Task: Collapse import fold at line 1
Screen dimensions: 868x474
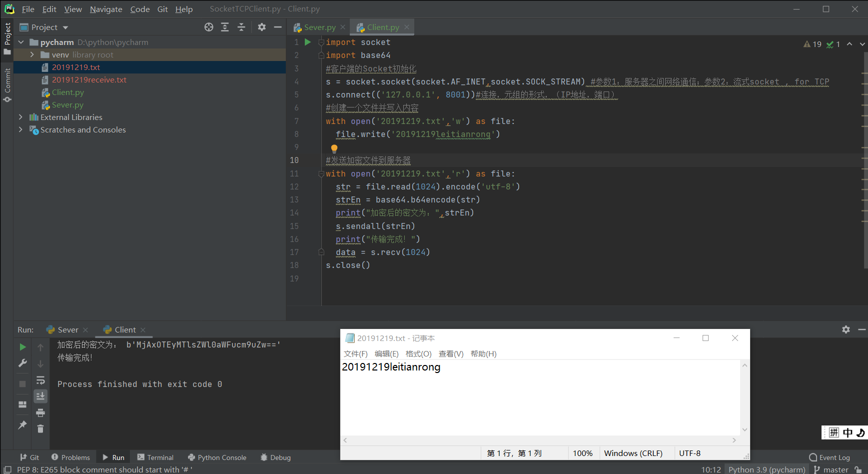Action: 321,42
